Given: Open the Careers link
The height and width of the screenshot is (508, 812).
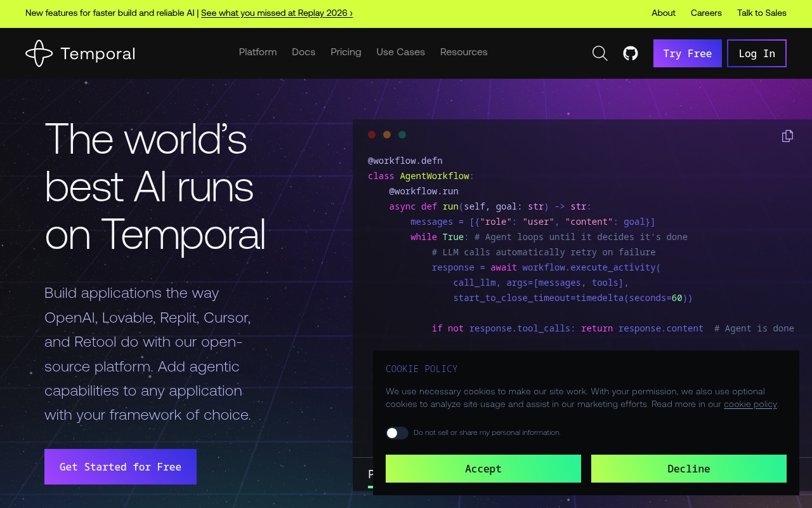Looking at the screenshot, I should pos(706,13).
